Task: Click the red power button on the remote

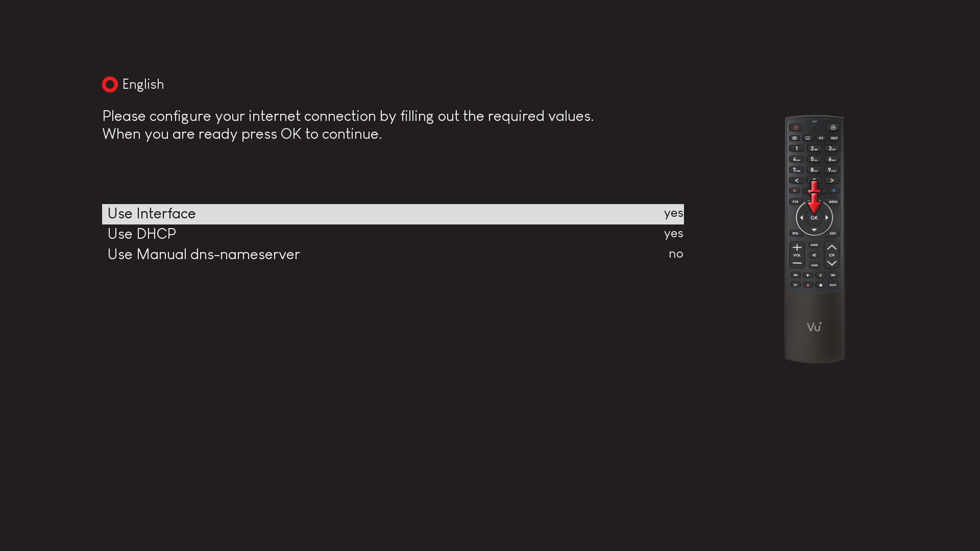Action: point(796,128)
